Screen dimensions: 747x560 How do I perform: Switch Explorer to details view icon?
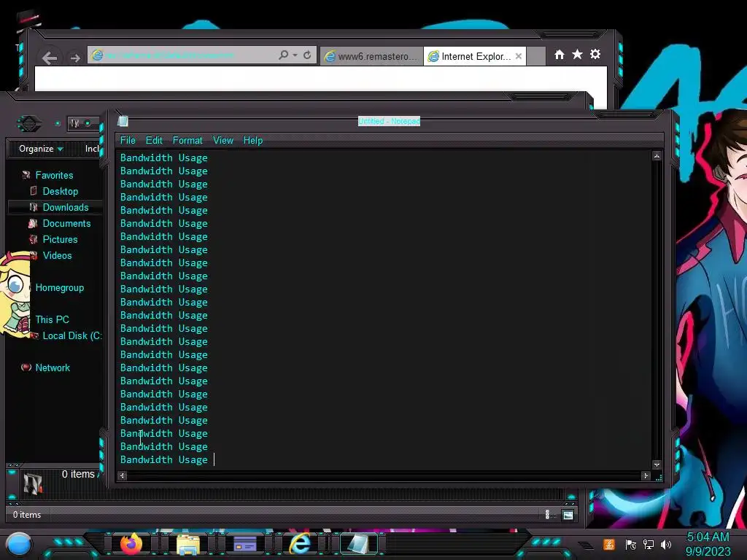tap(547, 514)
